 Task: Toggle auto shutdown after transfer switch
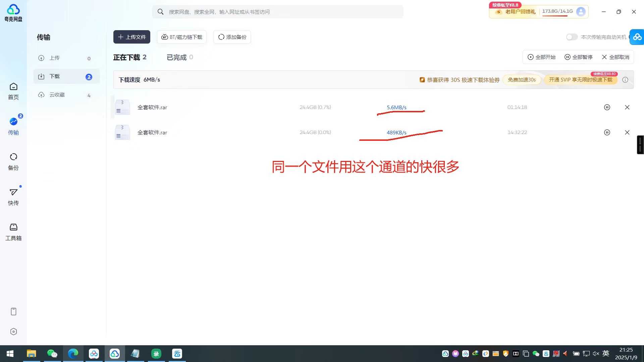(572, 37)
